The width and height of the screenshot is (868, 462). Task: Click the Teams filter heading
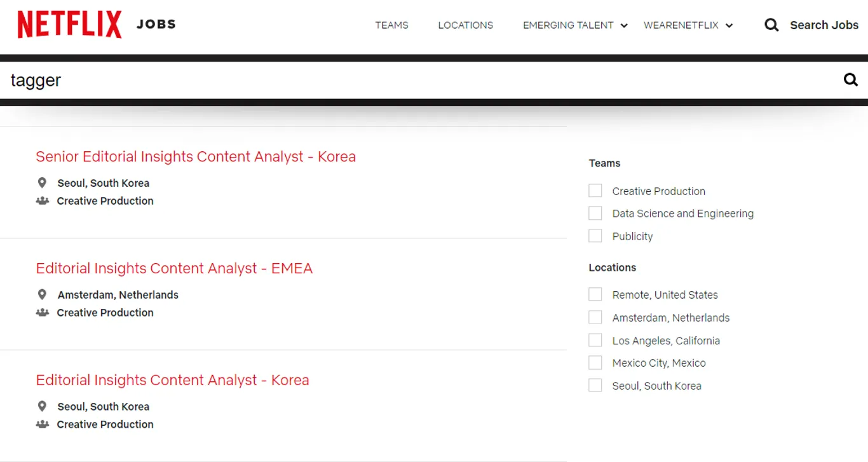click(604, 163)
